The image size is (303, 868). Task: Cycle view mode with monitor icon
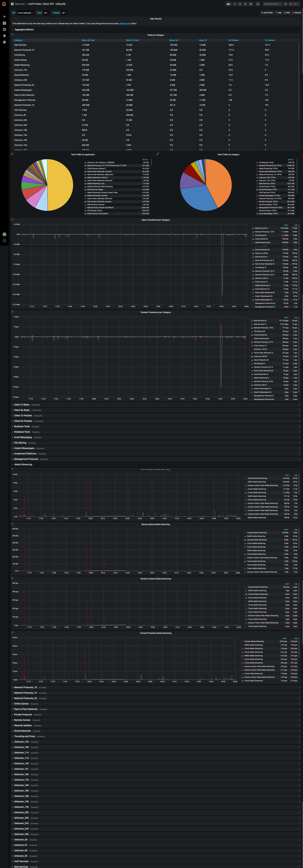258,4
